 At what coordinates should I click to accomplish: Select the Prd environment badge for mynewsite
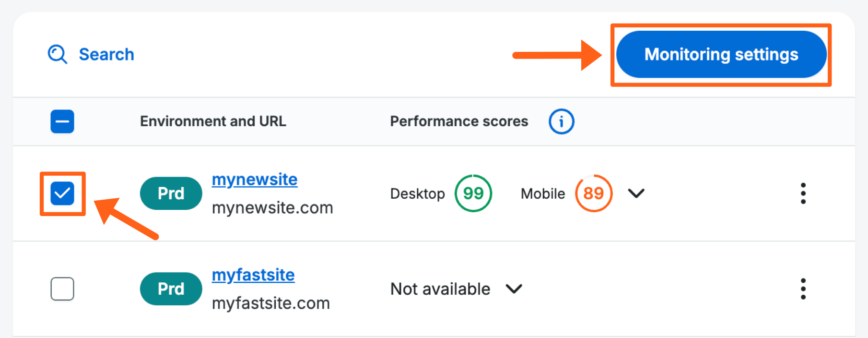(x=171, y=193)
